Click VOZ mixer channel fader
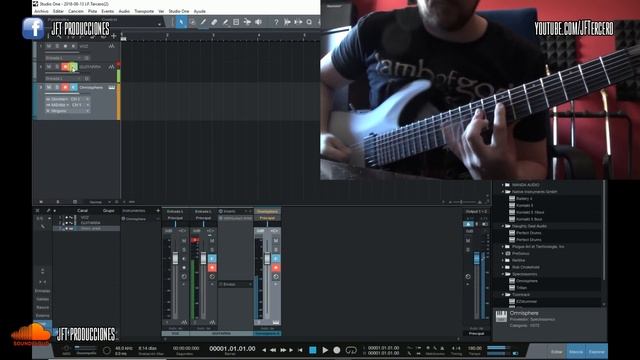The image size is (640, 360). (x=176, y=258)
